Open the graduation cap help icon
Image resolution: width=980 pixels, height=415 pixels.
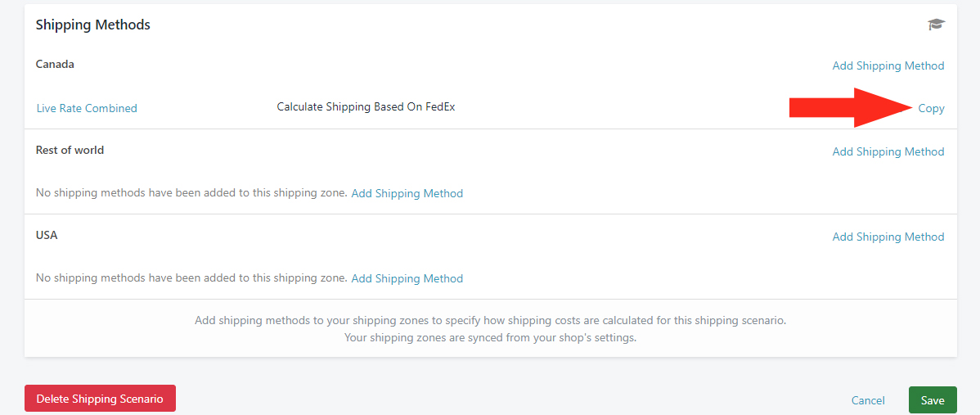(x=936, y=25)
